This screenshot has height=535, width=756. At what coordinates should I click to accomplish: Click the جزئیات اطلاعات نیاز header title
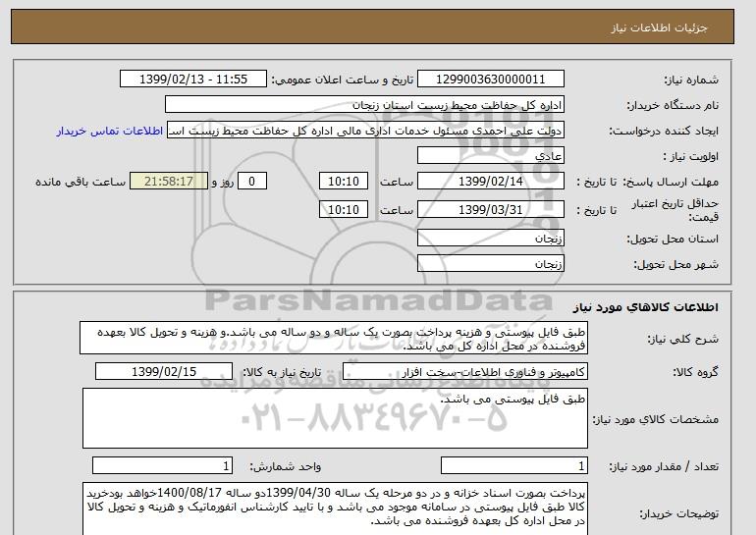[659, 27]
